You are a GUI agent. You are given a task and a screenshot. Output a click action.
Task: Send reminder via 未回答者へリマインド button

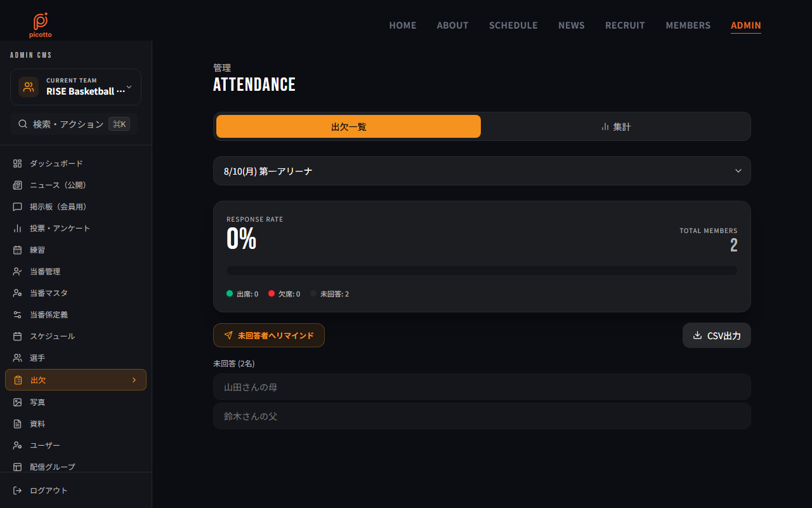coord(269,335)
